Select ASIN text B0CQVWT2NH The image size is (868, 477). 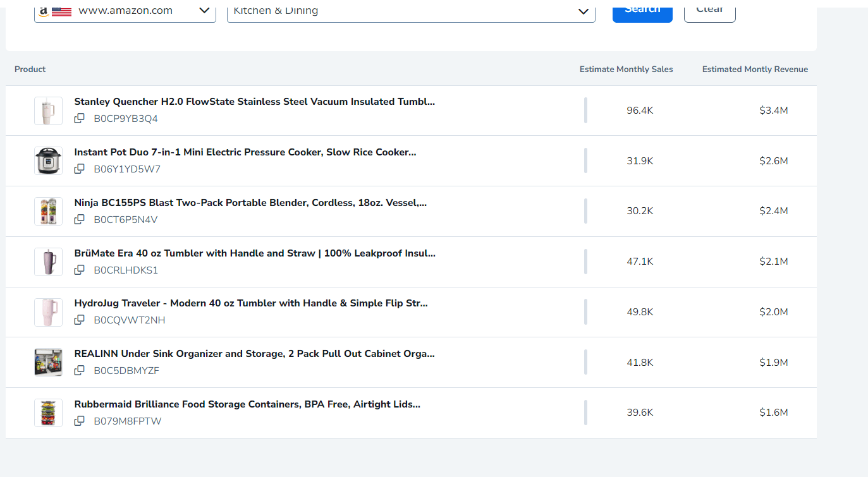[x=130, y=320]
